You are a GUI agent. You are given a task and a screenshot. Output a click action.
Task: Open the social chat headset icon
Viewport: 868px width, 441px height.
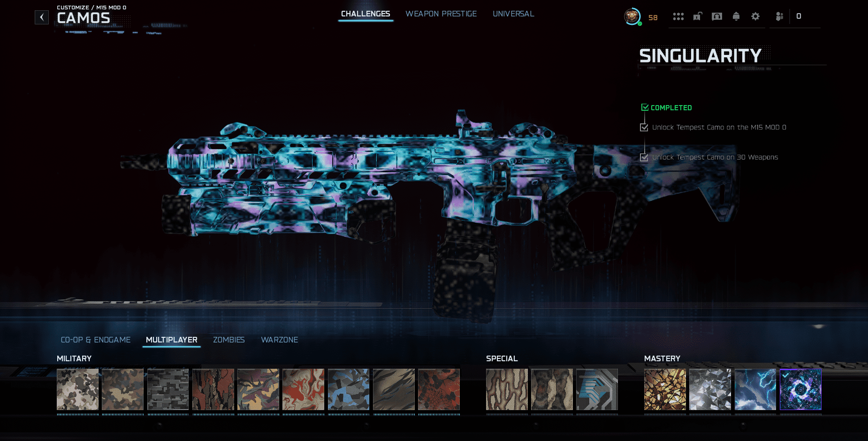tap(716, 16)
